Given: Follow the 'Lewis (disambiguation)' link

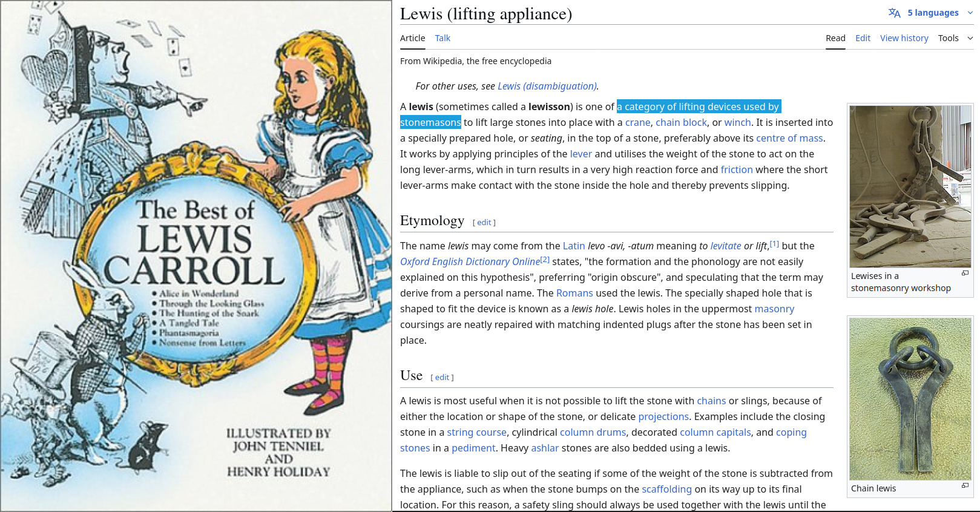Looking at the screenshot, I should coord(547,86).
